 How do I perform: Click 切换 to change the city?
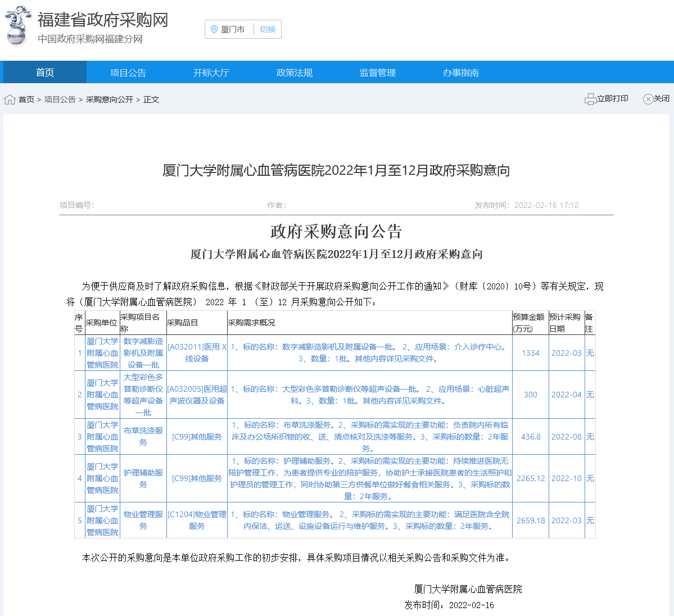click(x=268, y=29)
